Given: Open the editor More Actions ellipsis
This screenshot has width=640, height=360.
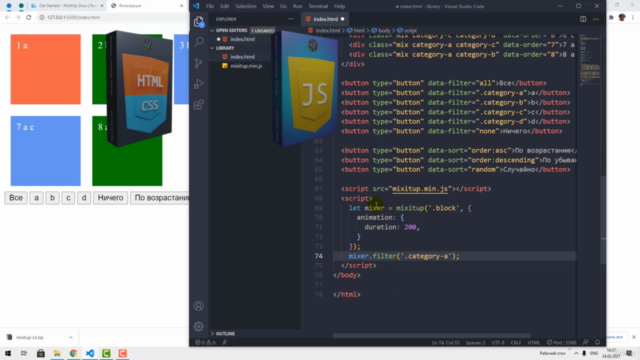Looking at the screenshot, I should point(596,19).
